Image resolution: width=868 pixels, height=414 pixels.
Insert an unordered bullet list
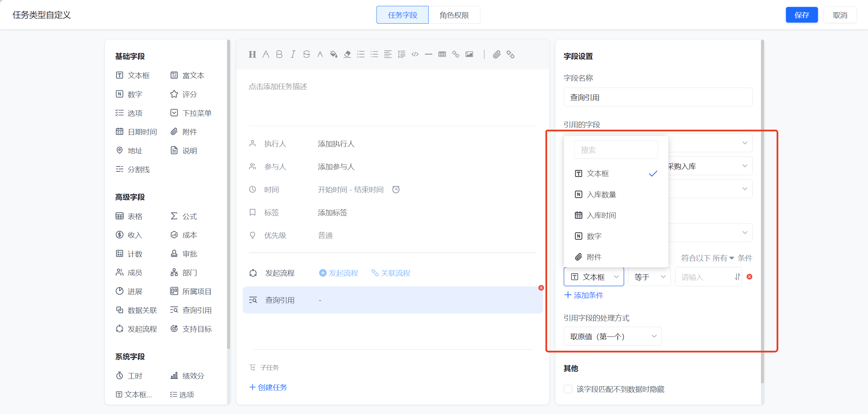[x=374, y=55]
